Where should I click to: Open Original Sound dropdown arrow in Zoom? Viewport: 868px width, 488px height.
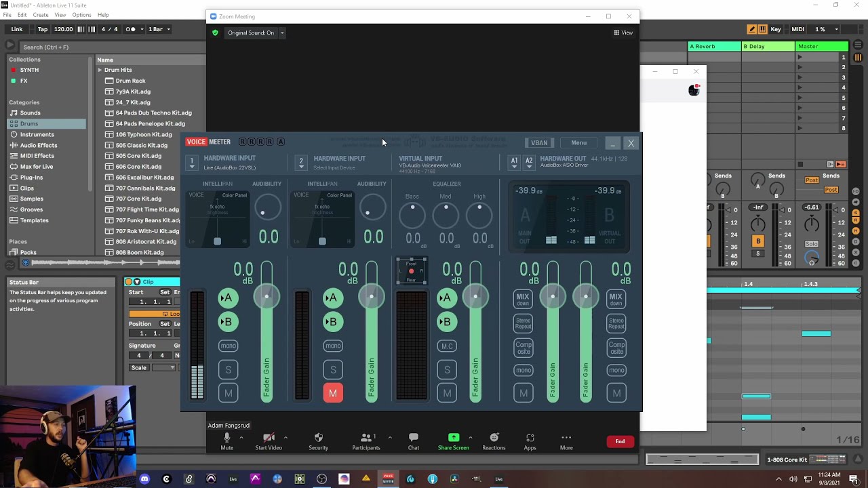tap(282, 33)
